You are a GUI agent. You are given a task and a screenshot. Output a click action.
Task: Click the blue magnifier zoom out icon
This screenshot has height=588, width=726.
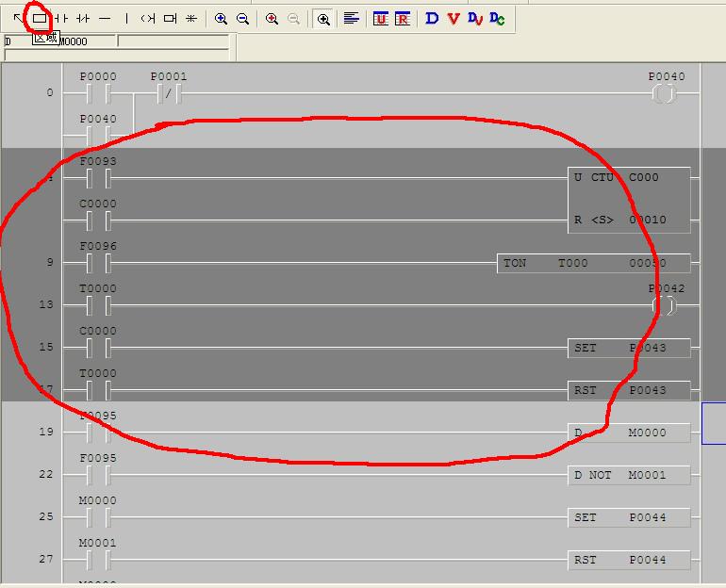(242, 18)
